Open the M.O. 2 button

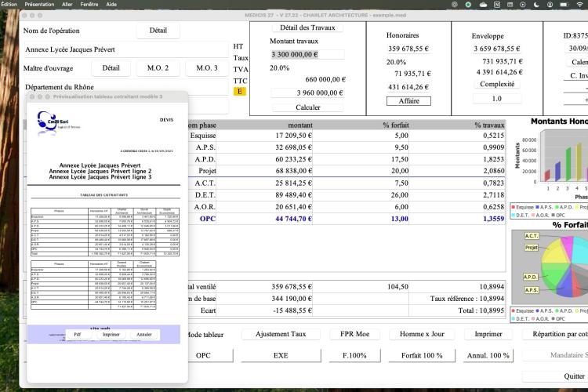(158, 68)
